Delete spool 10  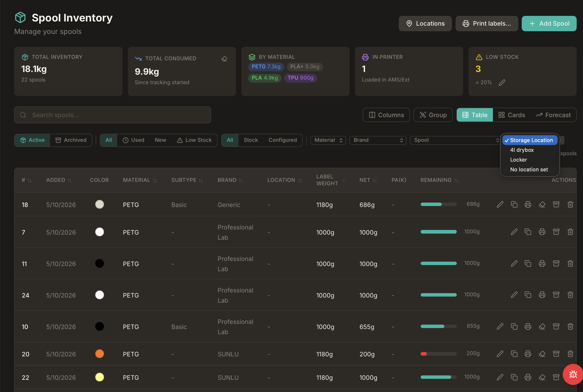pyautogui.click(x=570, y=326)
